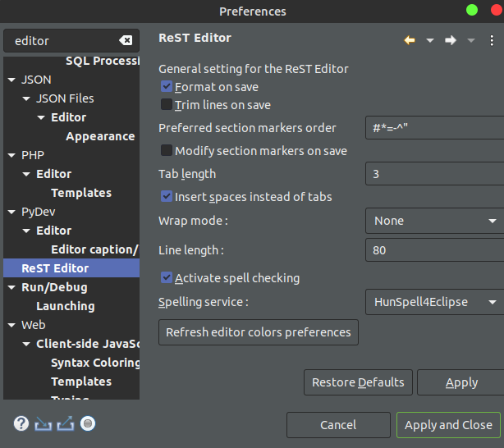Click the Apply button
Viewport: 504px width, 448px height.
click(461, 382)
